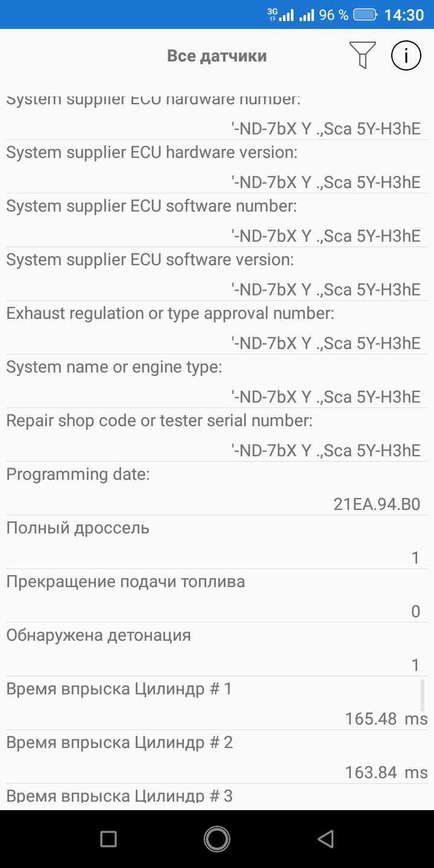Viewport: 434px width, 868px height.
Task: Tap the clock showing 14:30
Action: click(404, 14)
